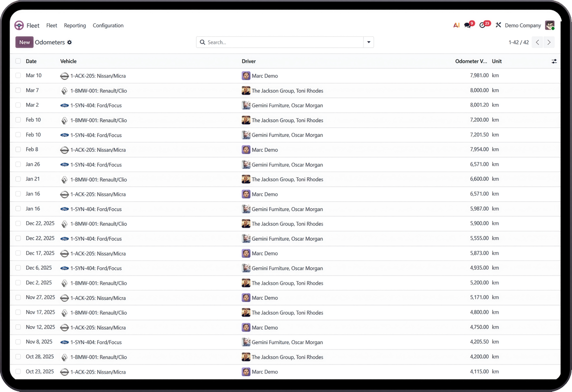Image resolution: width=572 pixels, height=392 pixels.
Task: Check the Mar 2 row checkbox
Action: click(18, 105)
